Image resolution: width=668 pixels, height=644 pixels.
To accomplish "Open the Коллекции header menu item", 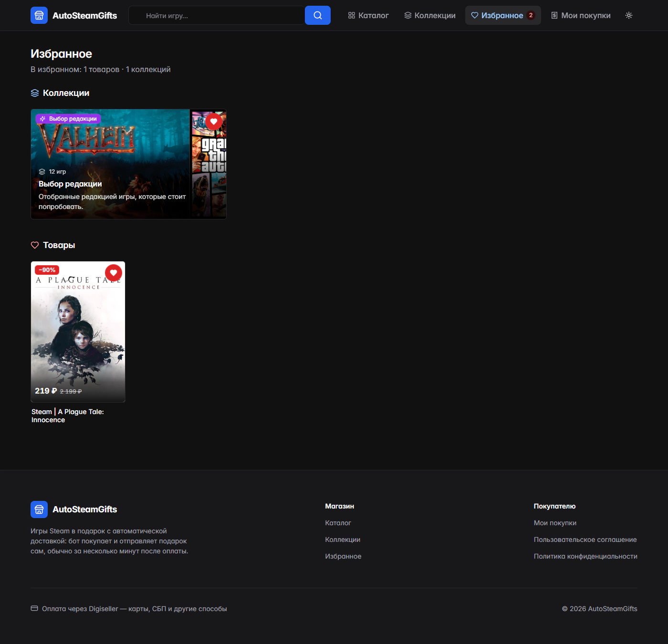I will [430, 15].
